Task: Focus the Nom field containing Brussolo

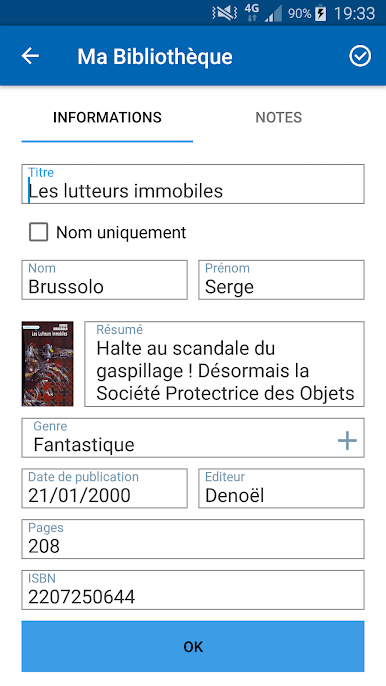Action: (105, 280)
